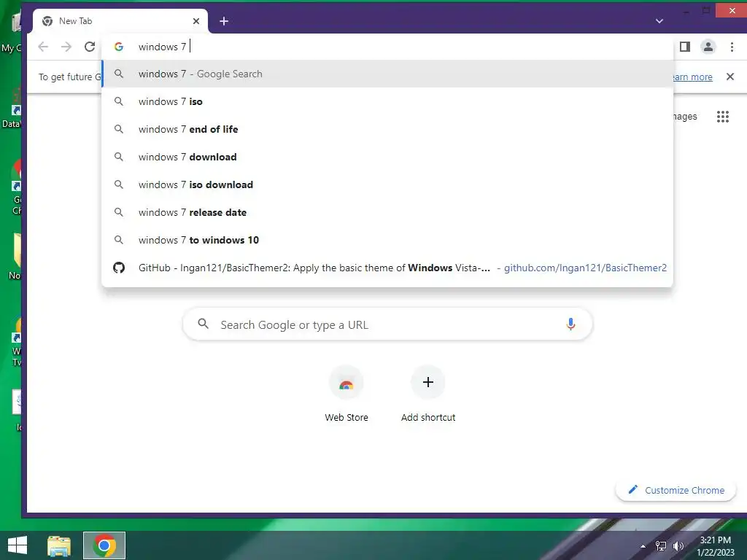The height and width of the screenshot is (560, 747).
Task: Open the Chrome profile avatar icon
Action: (708, 47)
